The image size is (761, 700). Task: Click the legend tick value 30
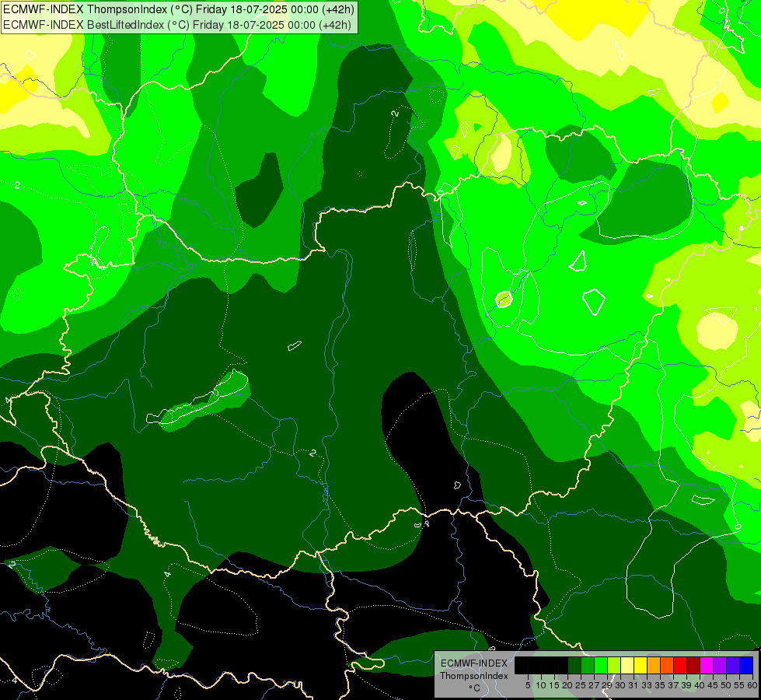tap(620, 685)
